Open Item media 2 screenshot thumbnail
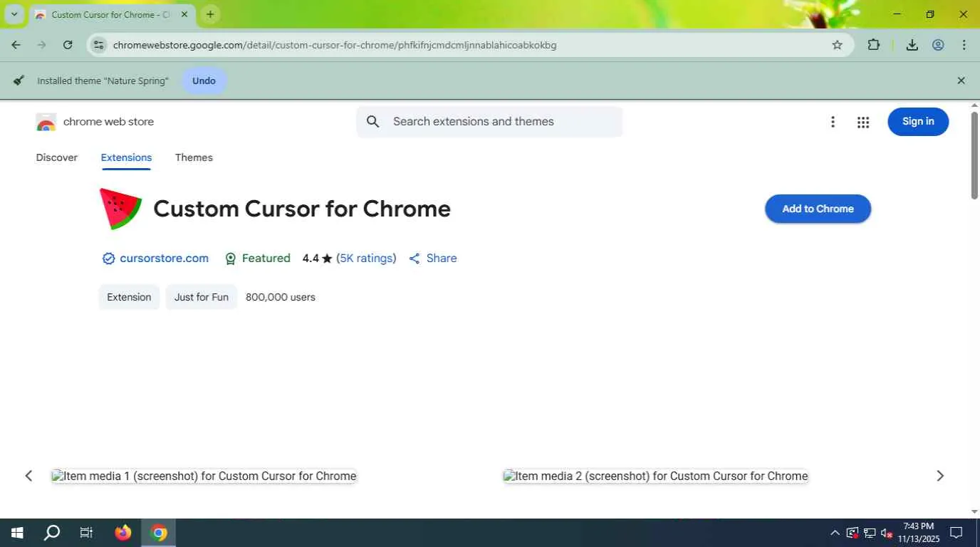Image resolution: width=980 pixels, height=547 pixels. pos(655,476)
